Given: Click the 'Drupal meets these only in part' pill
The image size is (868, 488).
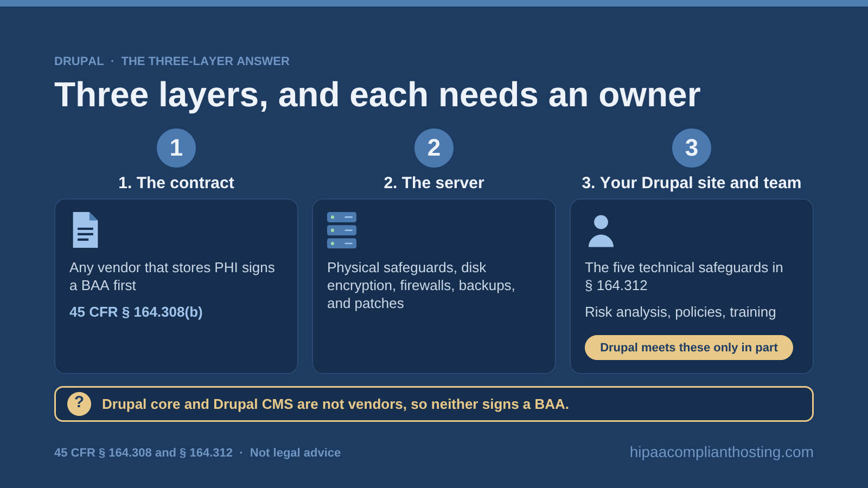Looking at the screenshot, I should point(689,348).
